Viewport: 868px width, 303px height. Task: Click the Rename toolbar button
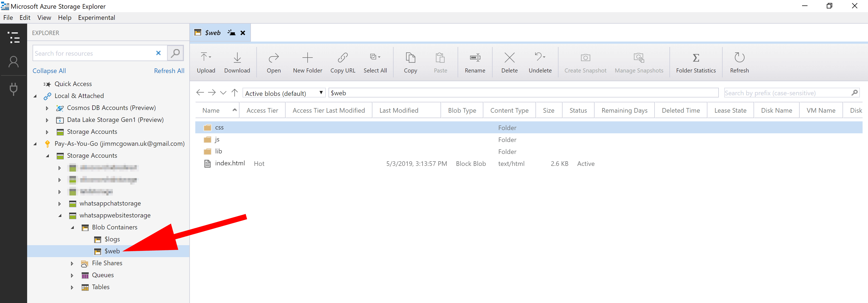pyautogui.click(x=475, y=63)
